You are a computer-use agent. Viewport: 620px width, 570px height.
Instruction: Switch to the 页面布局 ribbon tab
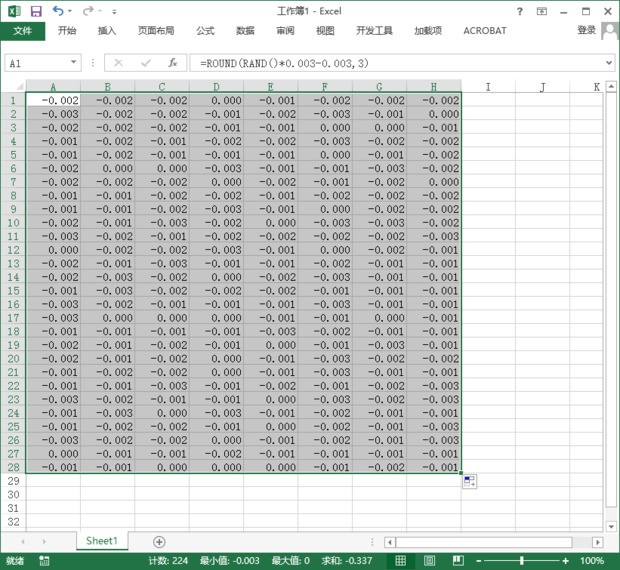pos(156,31)
